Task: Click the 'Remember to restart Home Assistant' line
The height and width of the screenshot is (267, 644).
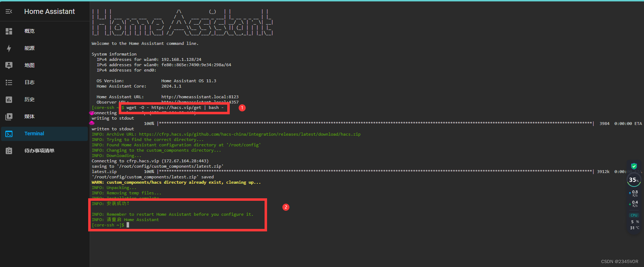Action: (x=172, y=214)
